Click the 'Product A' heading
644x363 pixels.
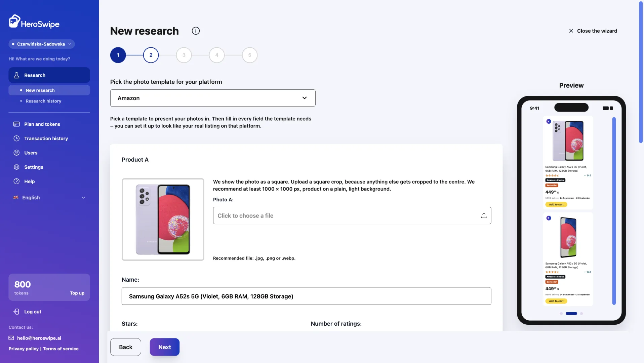click(x=135, y=160)
